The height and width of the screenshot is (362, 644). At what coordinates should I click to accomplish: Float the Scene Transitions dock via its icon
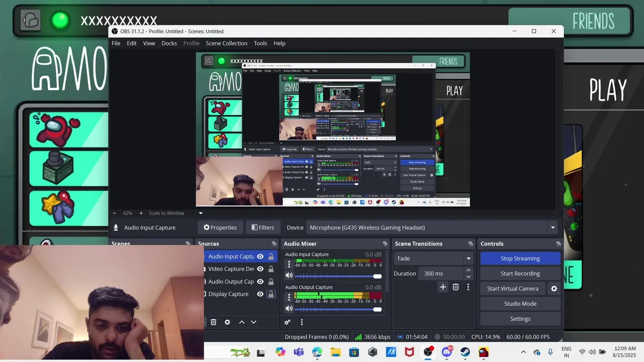470,244
